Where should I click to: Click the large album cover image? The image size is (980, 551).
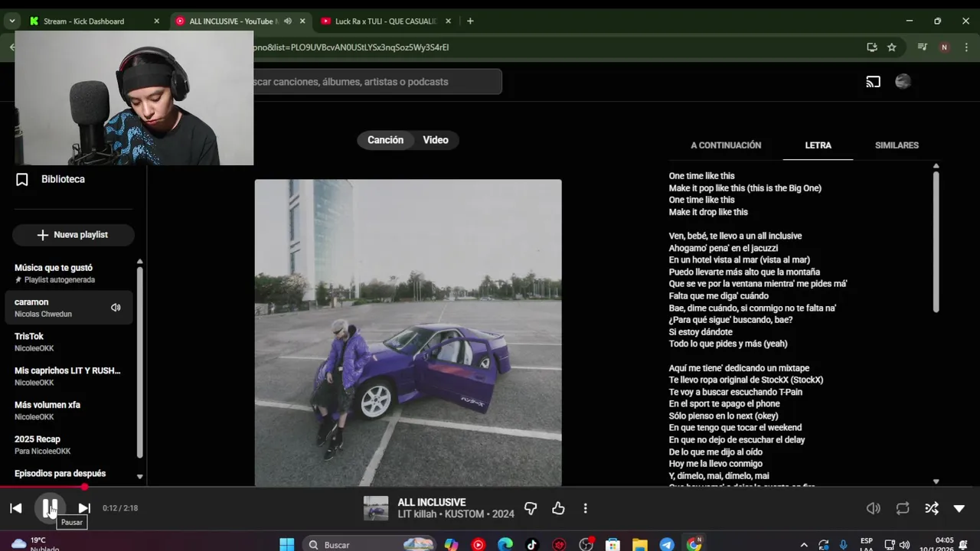tap(408, 333)
